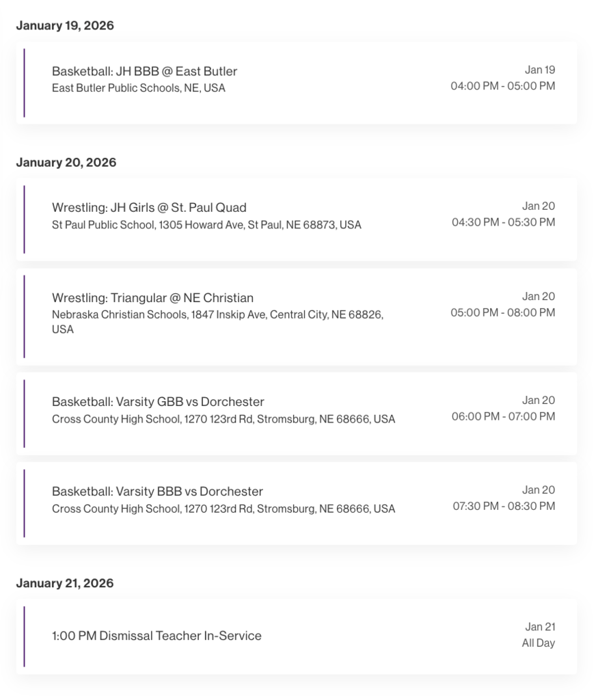Click the 04:30 PM - 05:30 PM time
The image size is (596, 700).
point(503,222)
